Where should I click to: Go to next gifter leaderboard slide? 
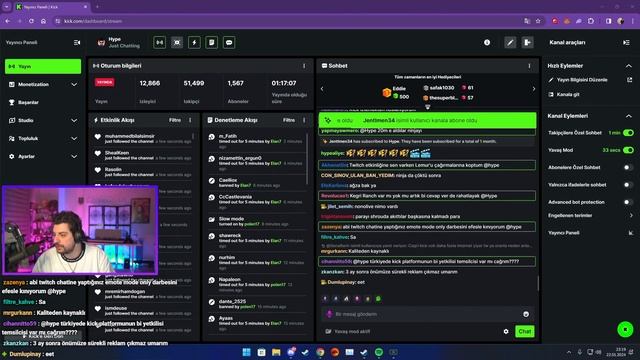tap(533, 89)
